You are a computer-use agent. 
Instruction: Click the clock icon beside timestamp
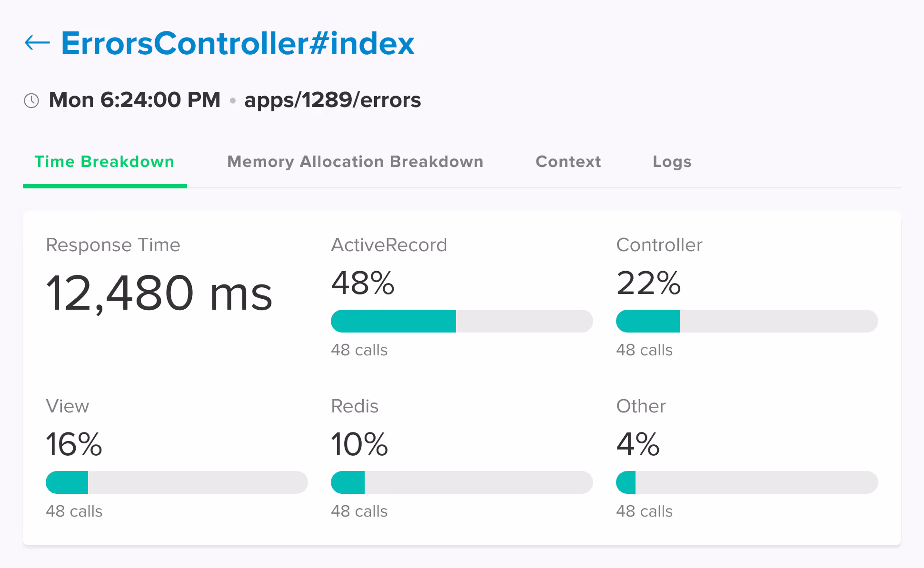[x=31, y=100]
